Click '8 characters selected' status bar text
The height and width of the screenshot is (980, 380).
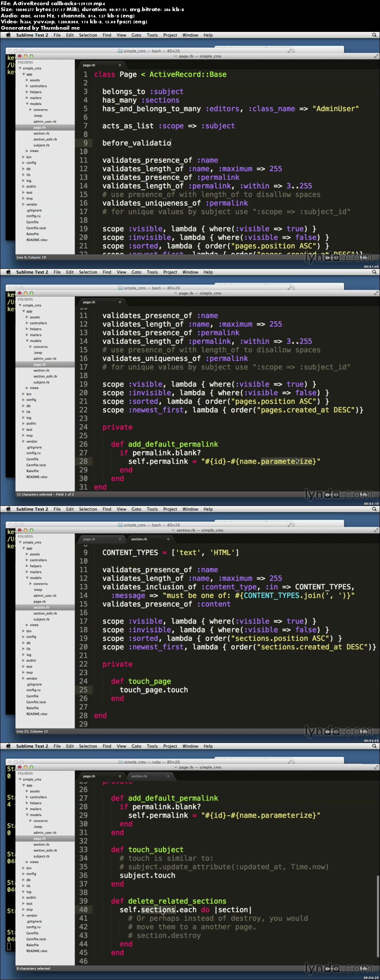click(x=33, y=968)
